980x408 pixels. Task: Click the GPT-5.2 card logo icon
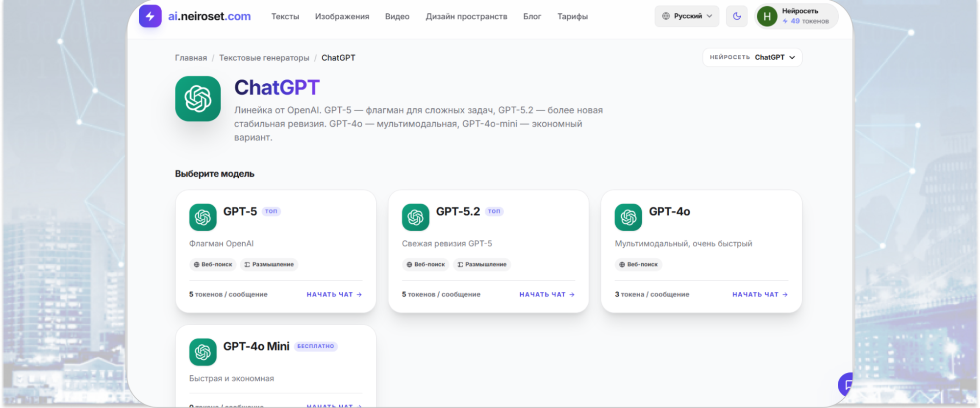click(x=416, y=217)
